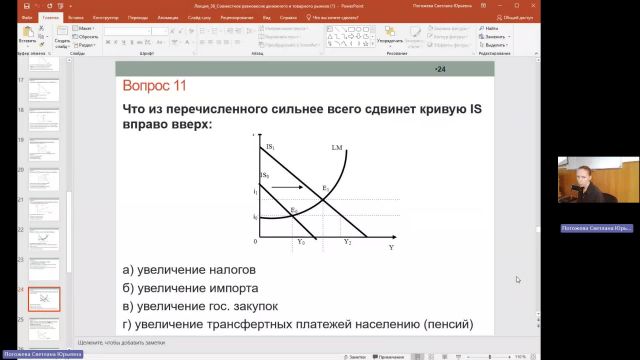
Task: Click the Tell Me search lightbulb field
Action: click(x=332, y=18)
